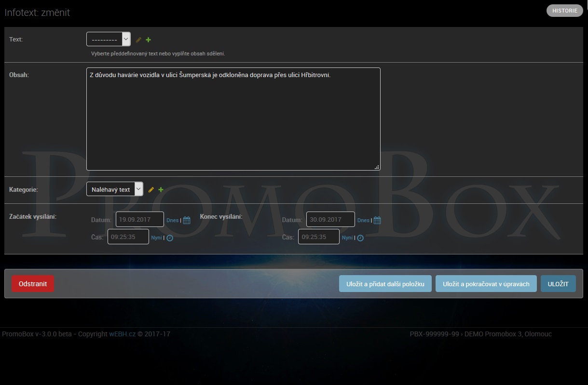
Task: Open calendar picker for Konec vysílání date
Action: pyautogui.click(x=377, y=220)
